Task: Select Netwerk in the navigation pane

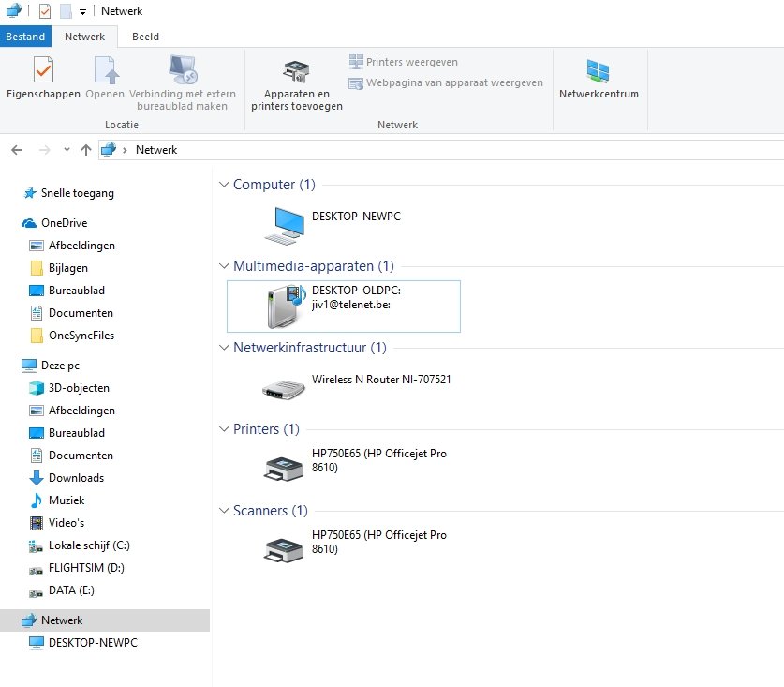Action: pyautogui.click(x=105, y=620)
